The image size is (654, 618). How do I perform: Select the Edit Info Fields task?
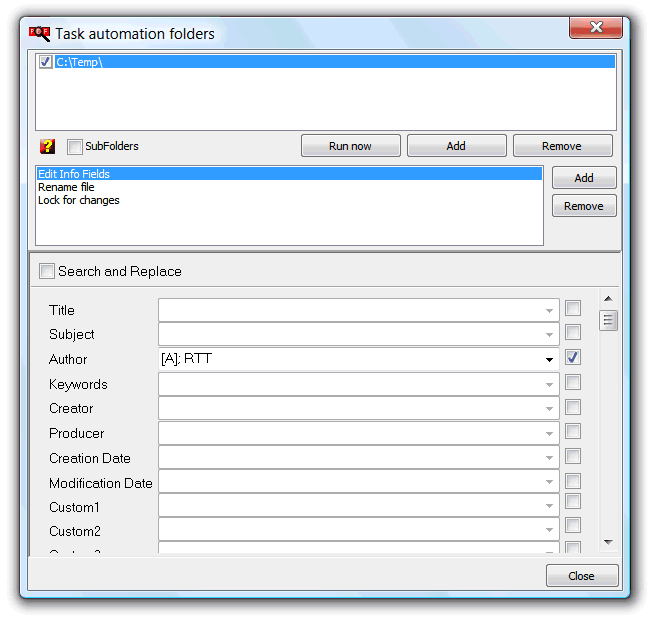pyautogui.click(x=289, y=173)
